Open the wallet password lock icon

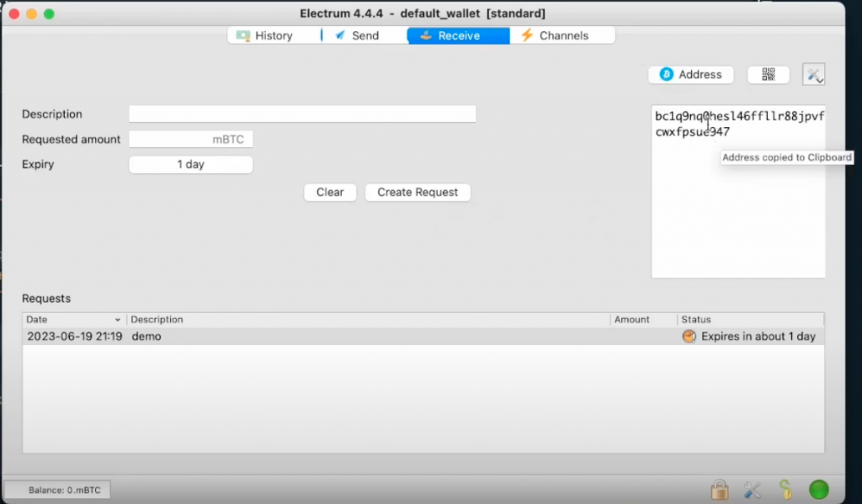click(x=720, y=489)
